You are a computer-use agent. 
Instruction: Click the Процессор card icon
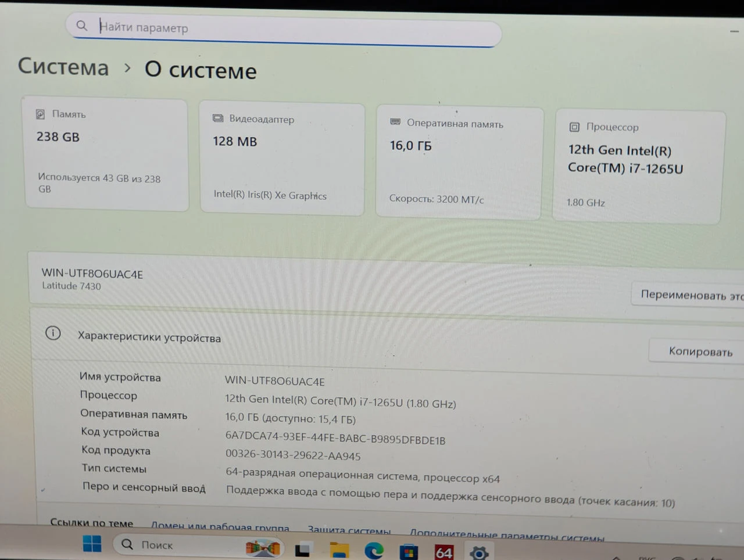point(574,127)
